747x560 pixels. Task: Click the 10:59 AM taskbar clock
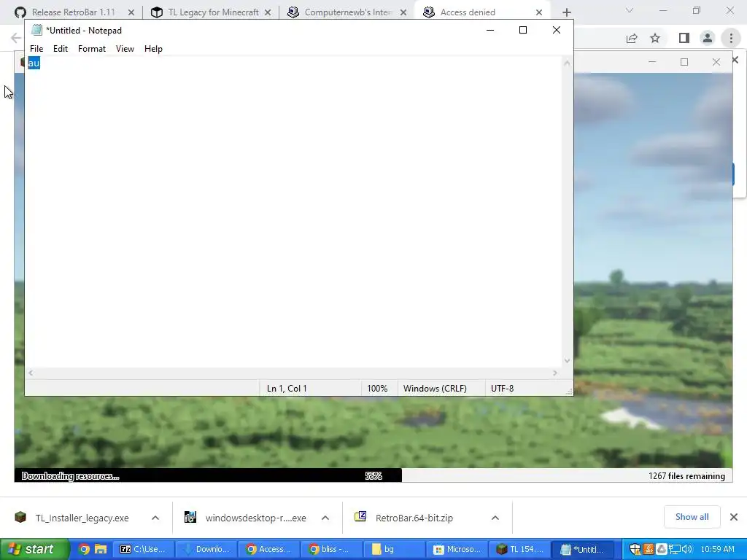(718, 549)
